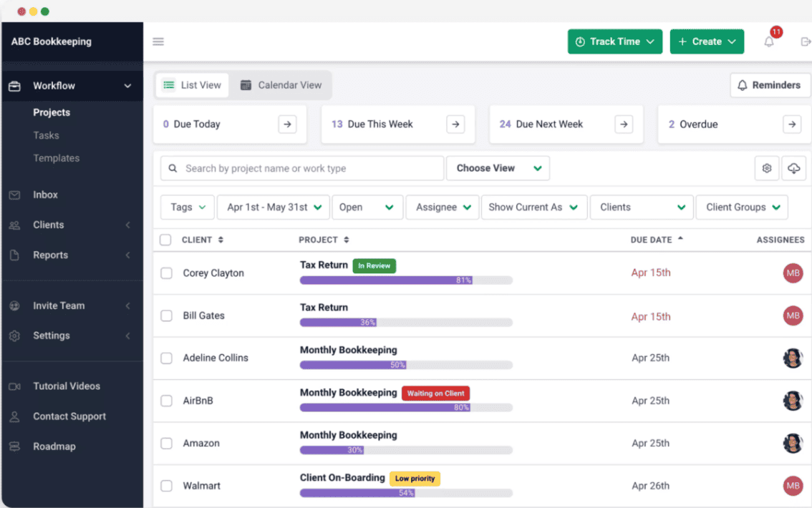Viewport: 812px width, 508px height.
Task: Check the box for Corey Clayton
Action: [x=166, y=273]
